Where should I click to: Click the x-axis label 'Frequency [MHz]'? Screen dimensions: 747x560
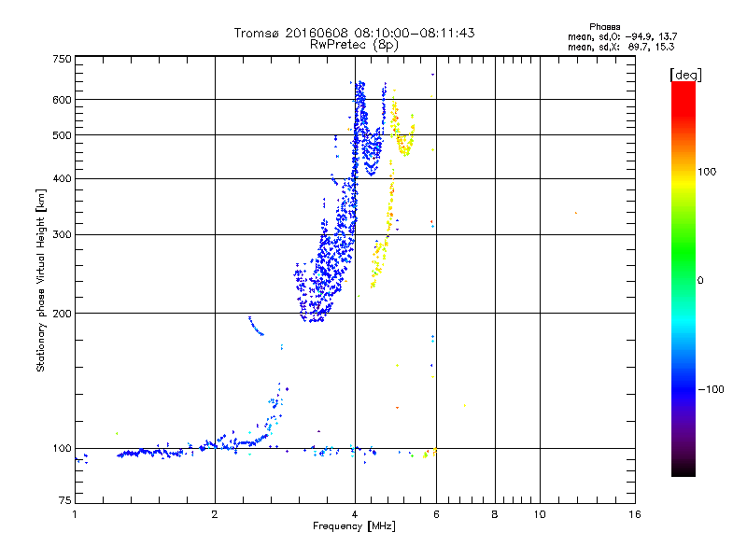click(x=354, y=526)
